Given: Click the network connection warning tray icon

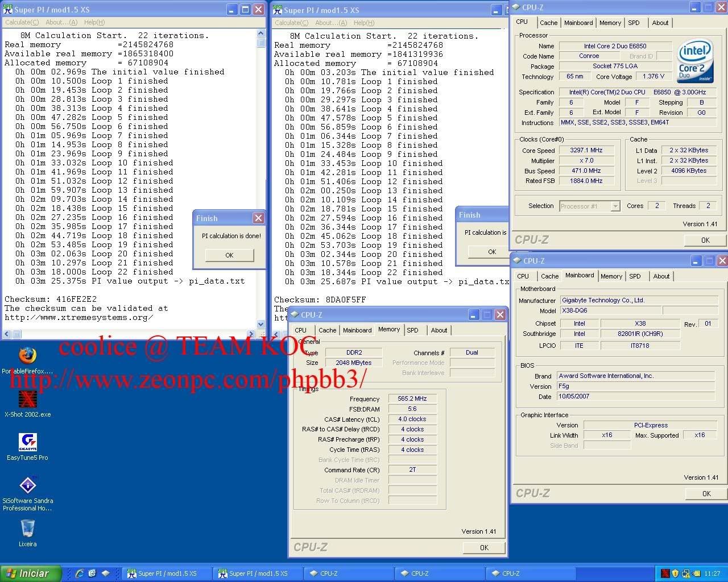Looking at the screenshot, I should pyautogui.click(x=686, y=573).
